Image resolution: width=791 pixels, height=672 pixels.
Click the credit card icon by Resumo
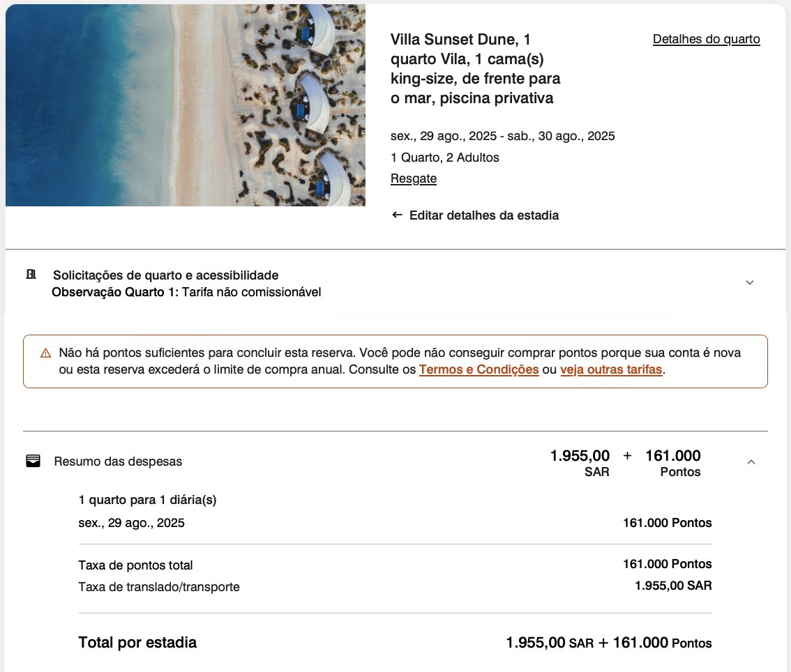click(33, 461)
